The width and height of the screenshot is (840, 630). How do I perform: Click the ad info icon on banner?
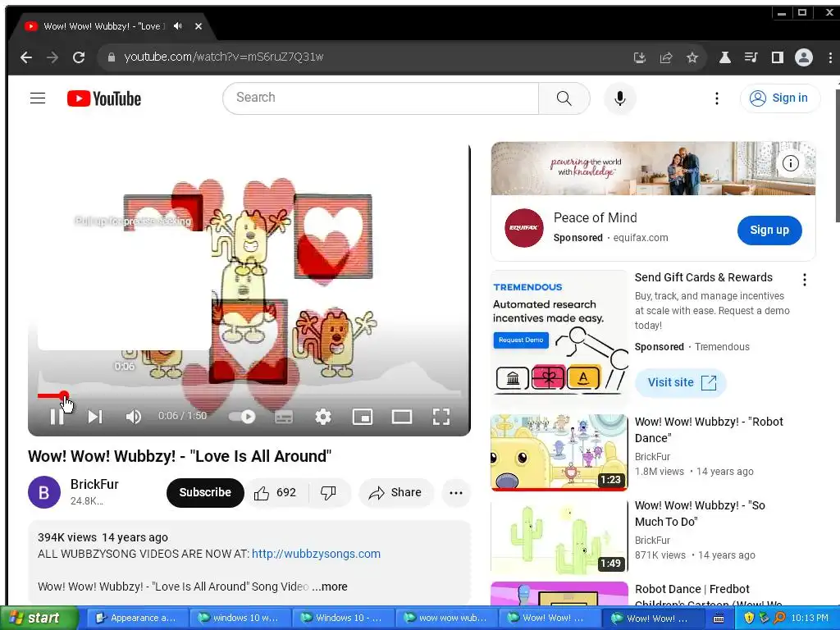791,163
